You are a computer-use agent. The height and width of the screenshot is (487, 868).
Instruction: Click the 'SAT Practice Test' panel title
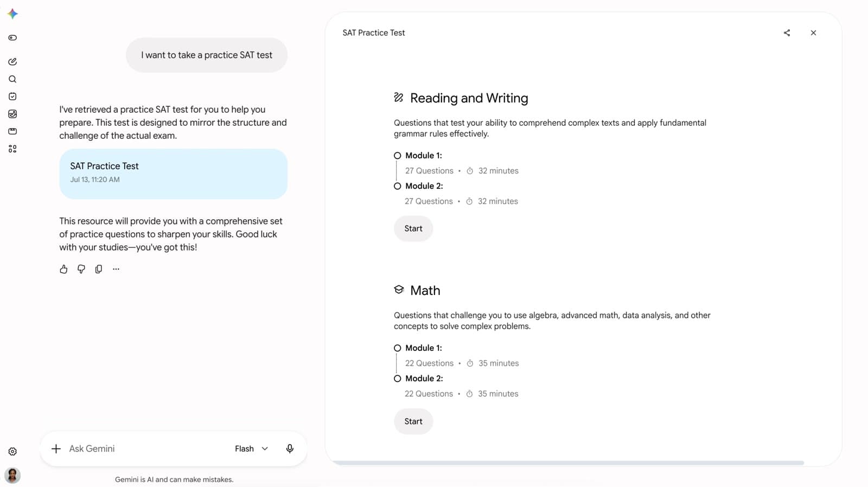coord(374,33)
